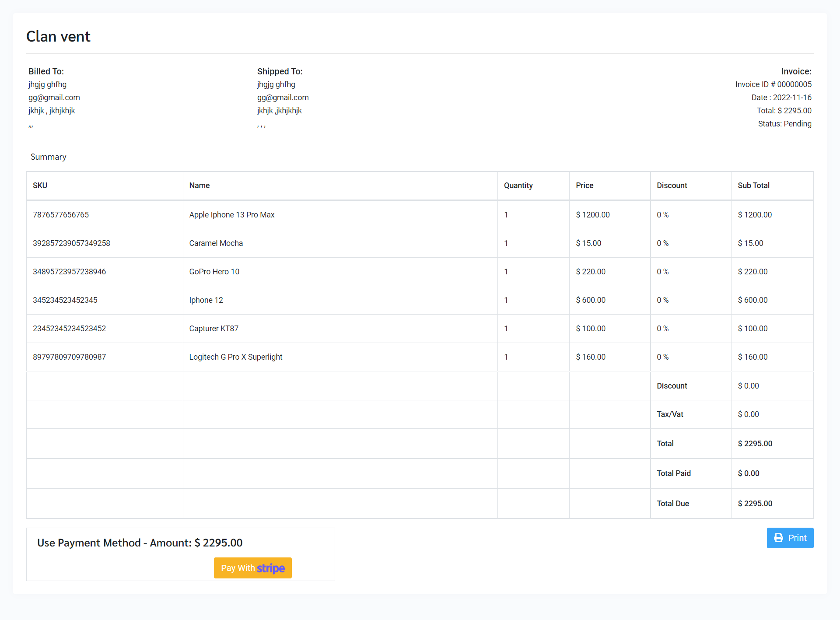Click the Sub Total column header

[x=753, y=186]
